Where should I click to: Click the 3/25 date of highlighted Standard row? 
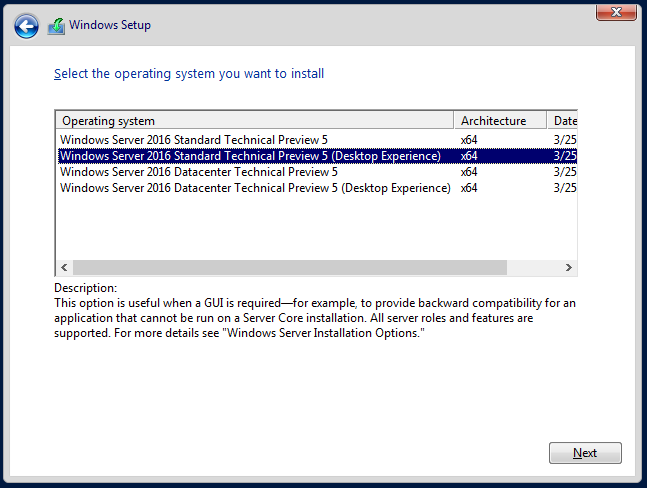[x=565, y=156]
